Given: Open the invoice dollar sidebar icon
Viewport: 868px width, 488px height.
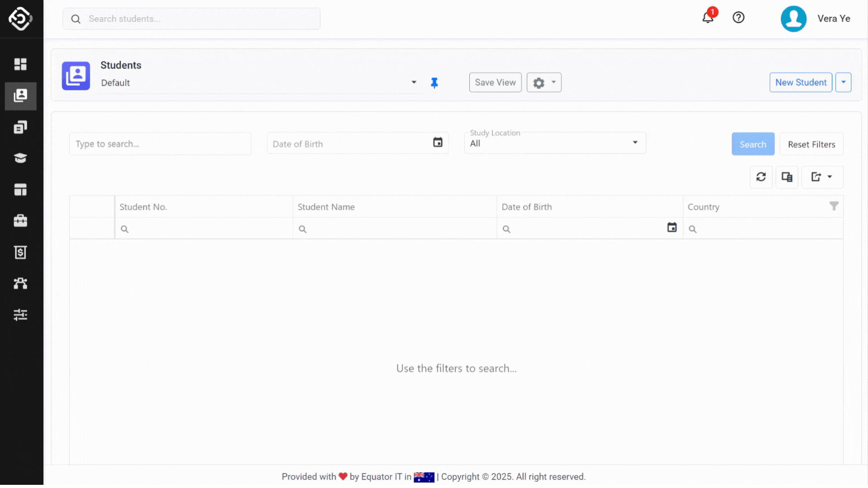Looking at the screenshot, I should (x=20, y=252).
